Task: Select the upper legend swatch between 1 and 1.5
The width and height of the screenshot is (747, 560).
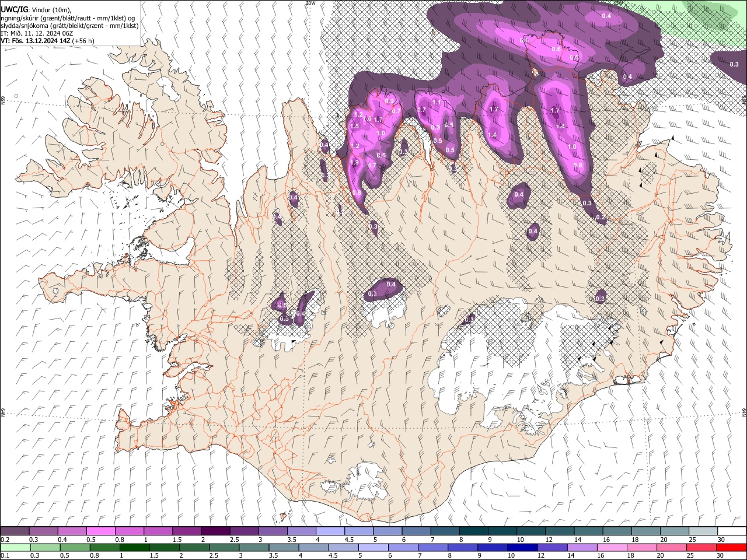Action: tap(158, 531)
